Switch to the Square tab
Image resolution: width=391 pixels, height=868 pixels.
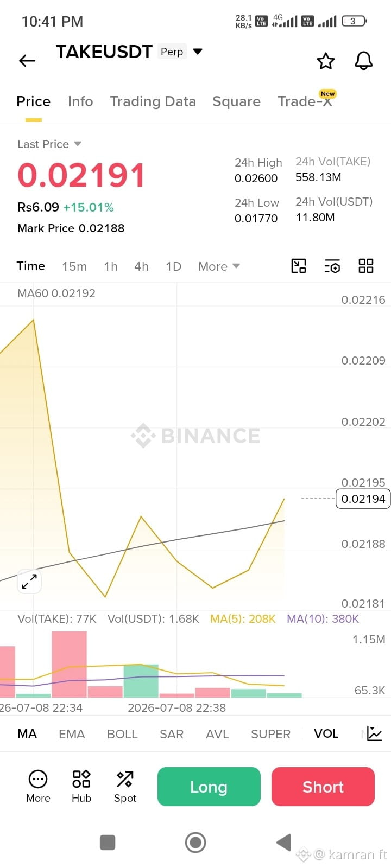pos(236,101)
